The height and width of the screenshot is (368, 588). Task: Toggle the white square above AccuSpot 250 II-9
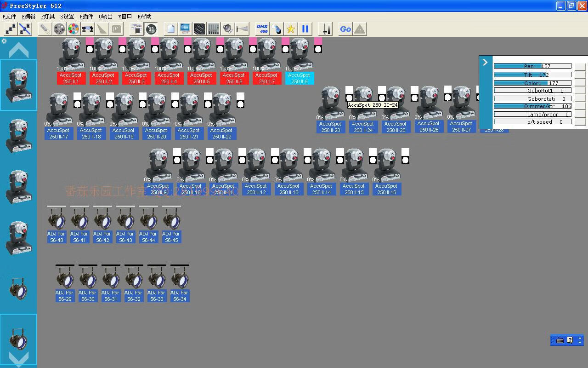click(x=177, y=152)
